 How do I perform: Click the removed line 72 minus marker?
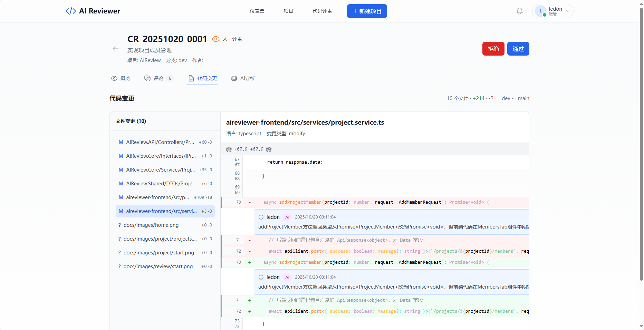pos(250,251)
